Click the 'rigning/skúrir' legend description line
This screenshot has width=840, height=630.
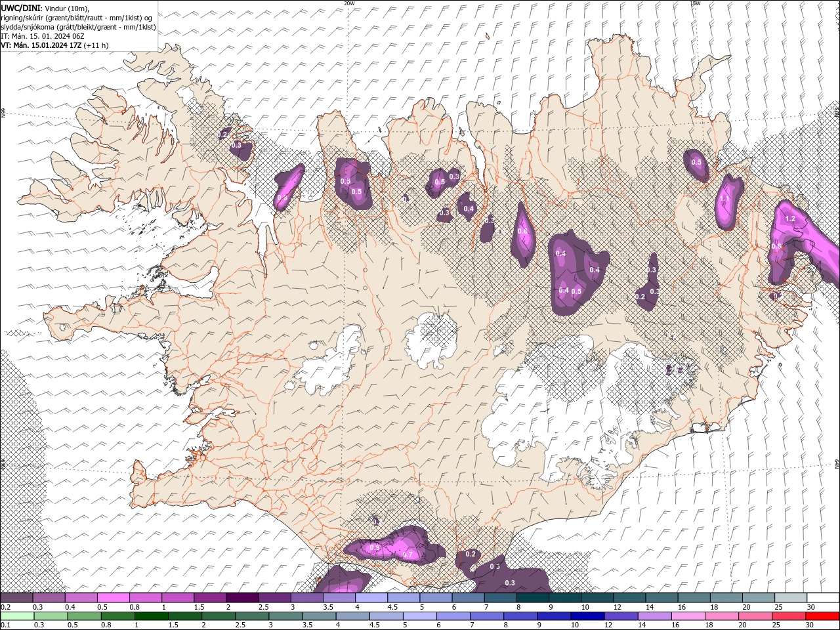pos(77,18)
